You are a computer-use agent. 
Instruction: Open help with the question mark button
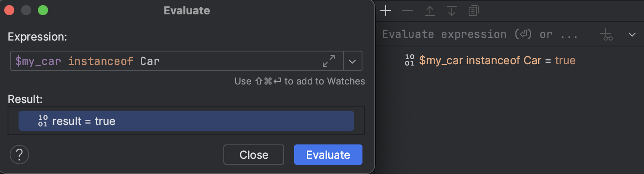(19, 155)
